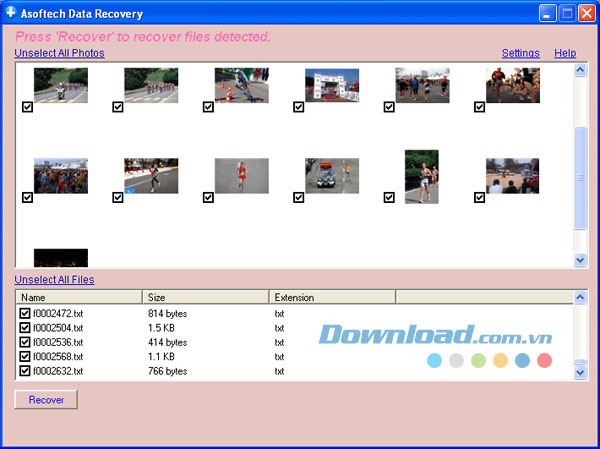
Task: Click the photo panel scroll down arrow
Action: 580,260
